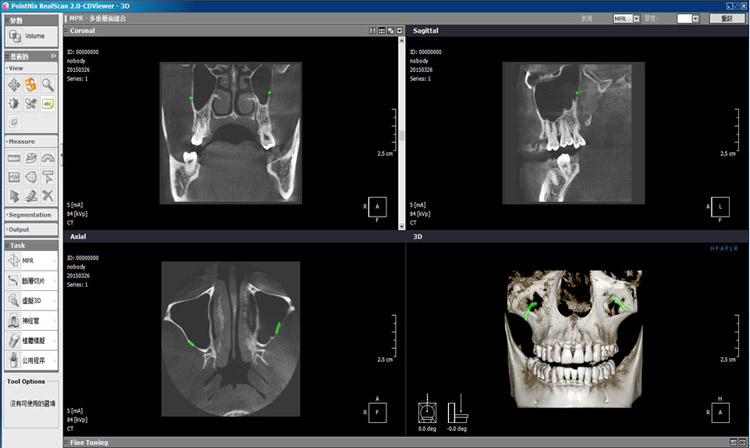The width and height of the screenshot is (750, 448).
Task: Select the Zoom magnifier tool
Action: [47, 85]
